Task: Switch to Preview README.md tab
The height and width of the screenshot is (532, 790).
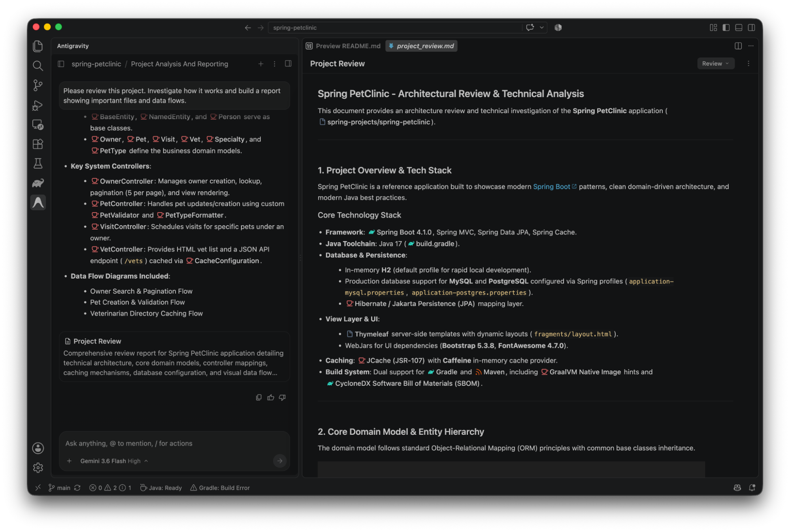Action: click(343, 46)
